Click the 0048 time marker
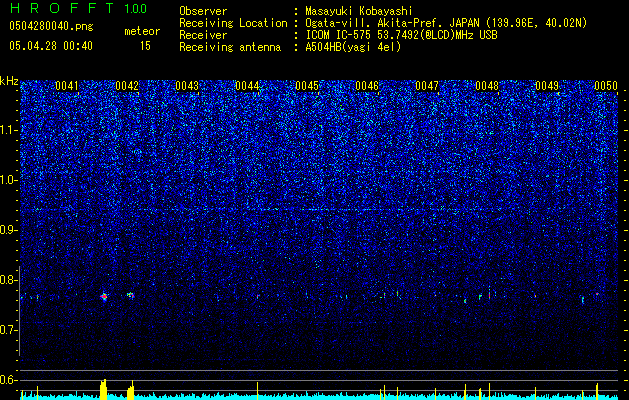This screenshot has width=629, height=400. tap(487, 86)
